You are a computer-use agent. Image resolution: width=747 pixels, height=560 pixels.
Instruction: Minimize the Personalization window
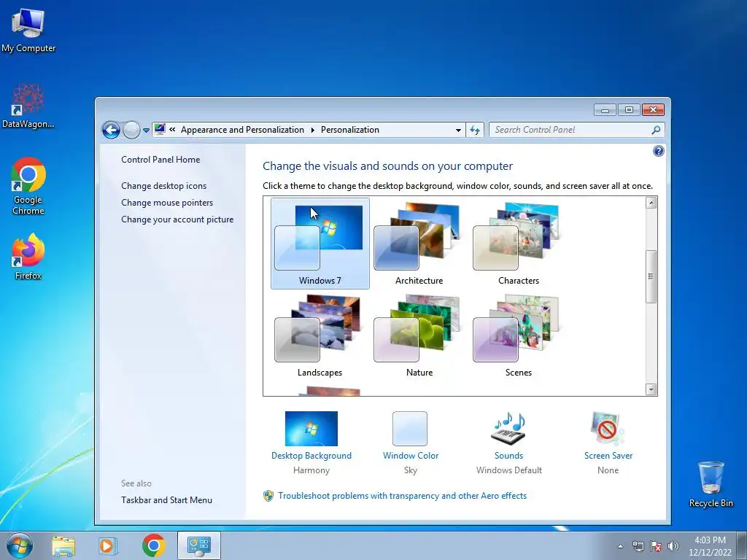pos(605,110)
